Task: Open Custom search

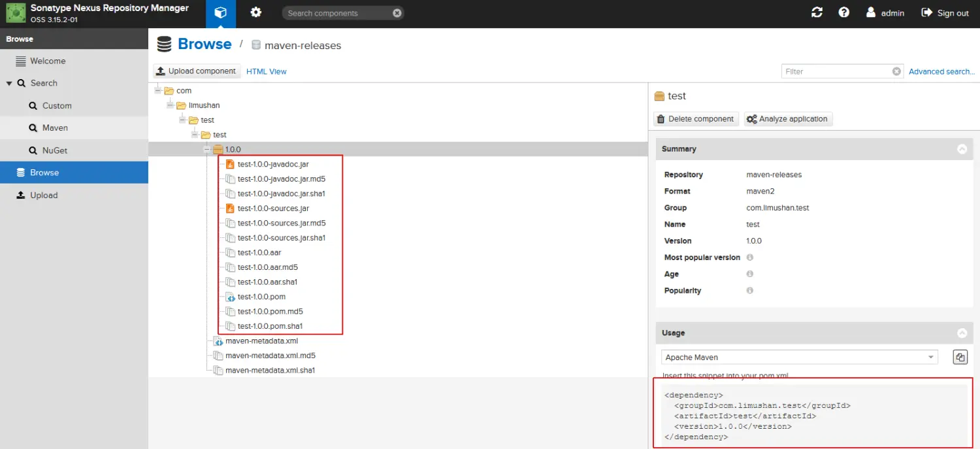Action: (x=74, y=105)
